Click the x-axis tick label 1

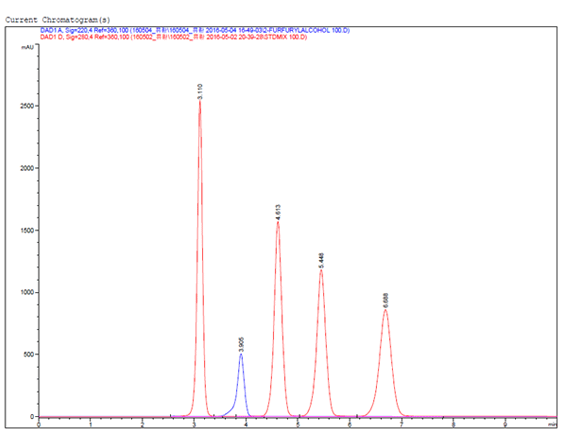(91, 425)
